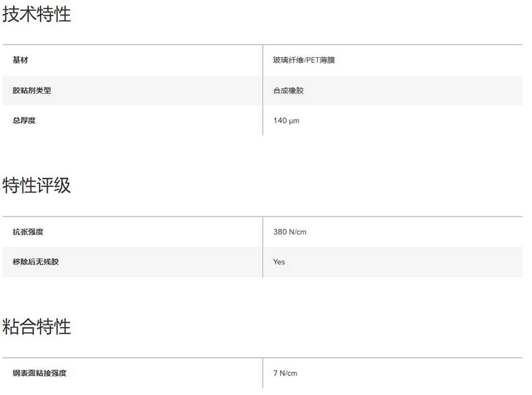The height and width of the screenshot is (395, 532).
Task: Select the 基材 row label
Action: tap(20, 60)
